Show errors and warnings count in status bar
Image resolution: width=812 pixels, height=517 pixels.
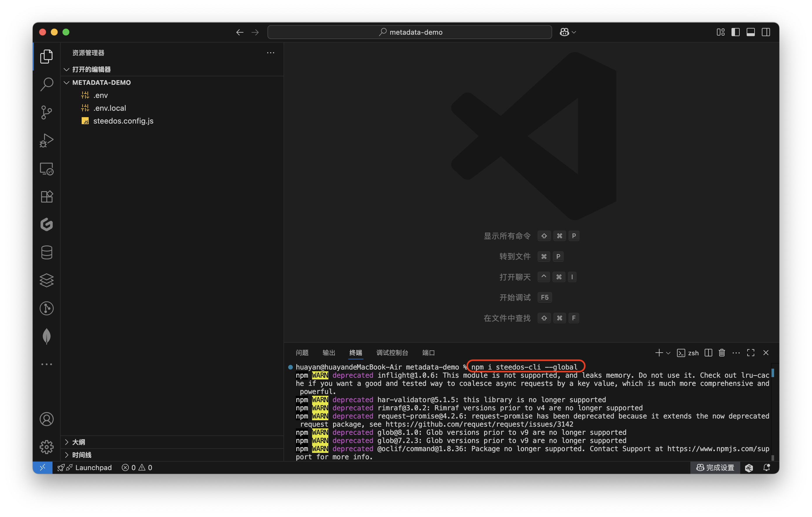[137, 467]
